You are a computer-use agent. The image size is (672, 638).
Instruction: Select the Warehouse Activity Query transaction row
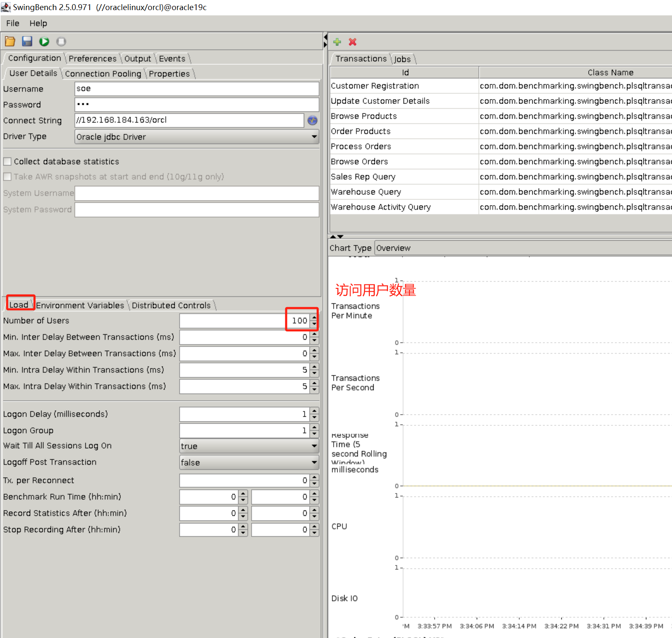point(501,207)
